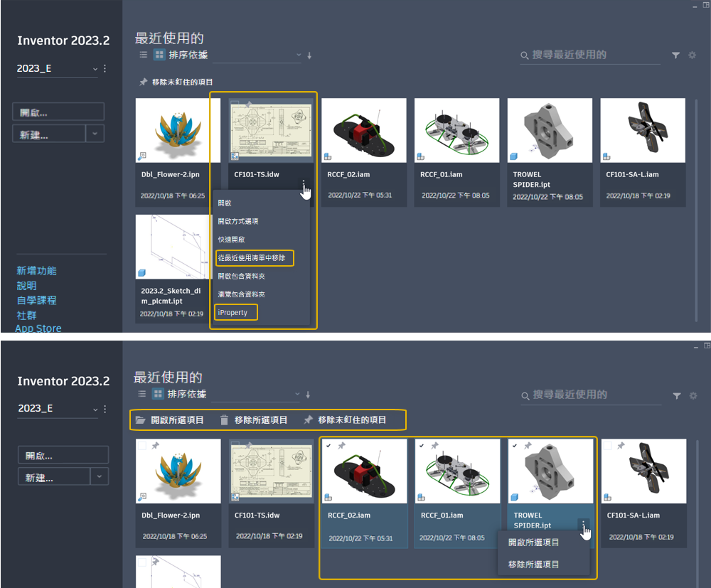Open 新增功能 link
Viewport: 711px width, 588px height.
(37, 271)
